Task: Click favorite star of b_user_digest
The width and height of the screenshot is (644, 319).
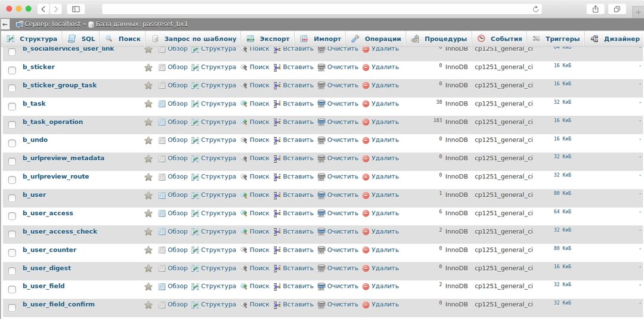Action: pos(148,268)
